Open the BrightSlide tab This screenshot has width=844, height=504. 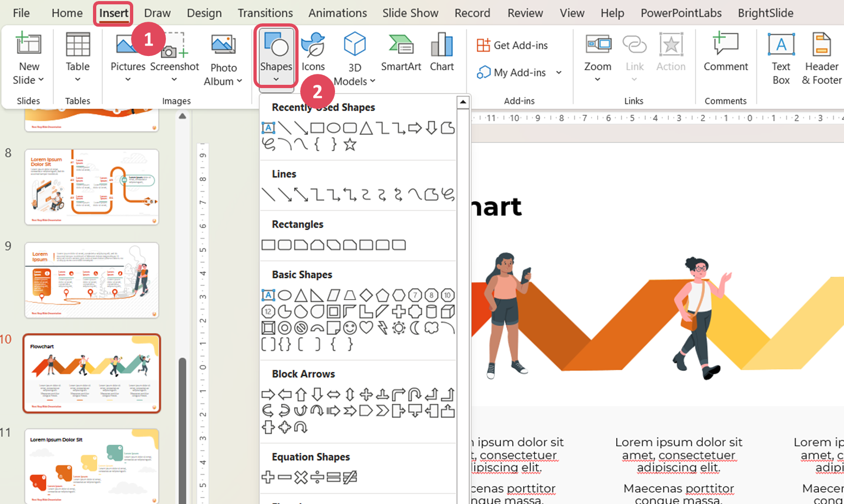click(766, 13)
